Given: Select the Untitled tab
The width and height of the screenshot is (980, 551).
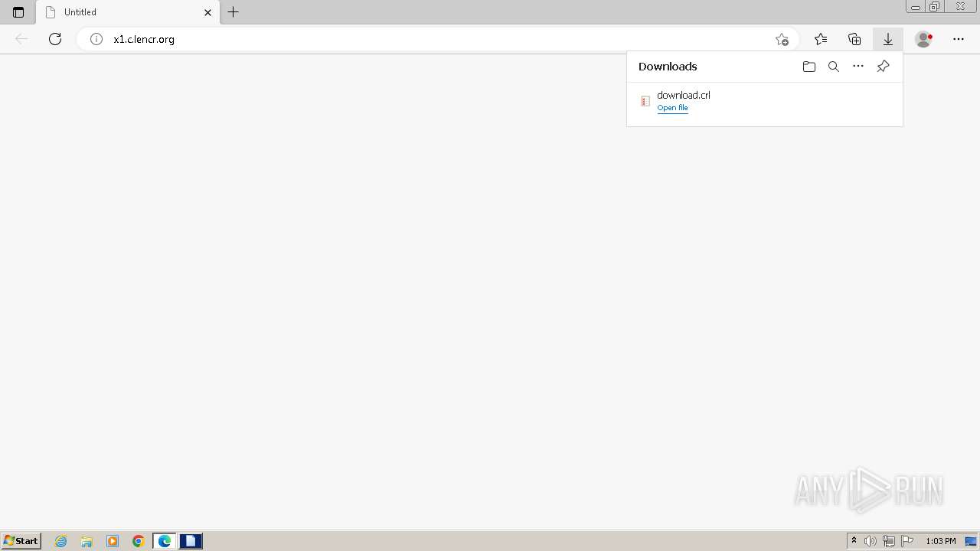Looking at the screenshot, I should 127,12.
